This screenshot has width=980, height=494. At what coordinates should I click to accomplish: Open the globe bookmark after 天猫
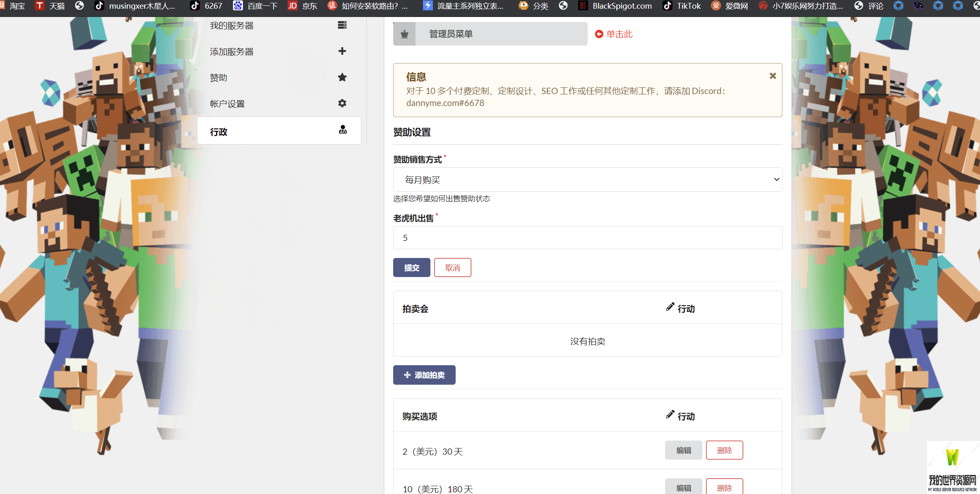coord(79,6)
